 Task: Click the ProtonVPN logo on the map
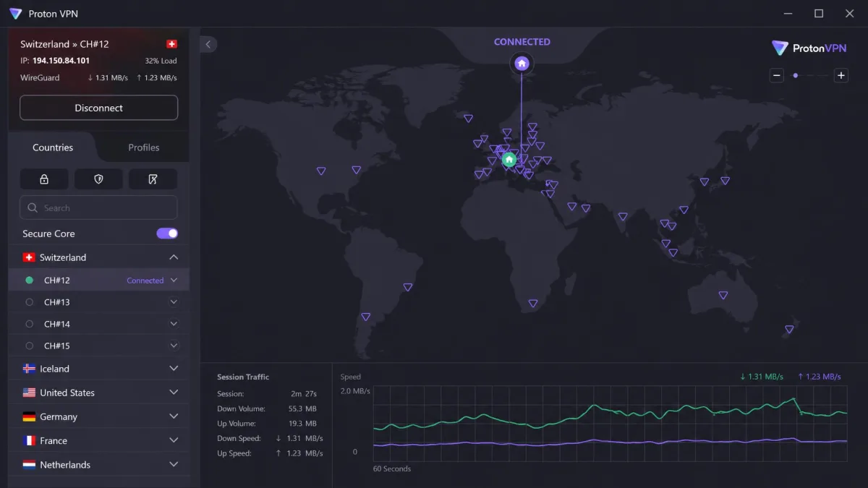[x=808, y=48]
